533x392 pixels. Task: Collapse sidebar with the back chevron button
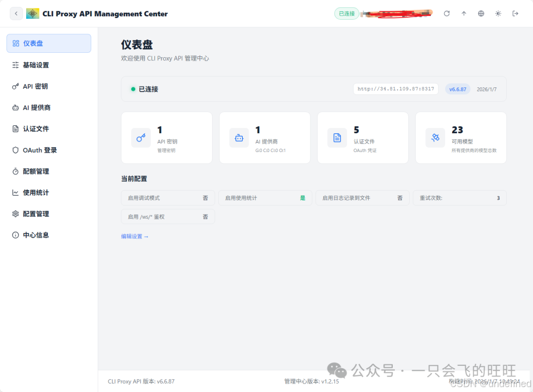click(16, 14)
